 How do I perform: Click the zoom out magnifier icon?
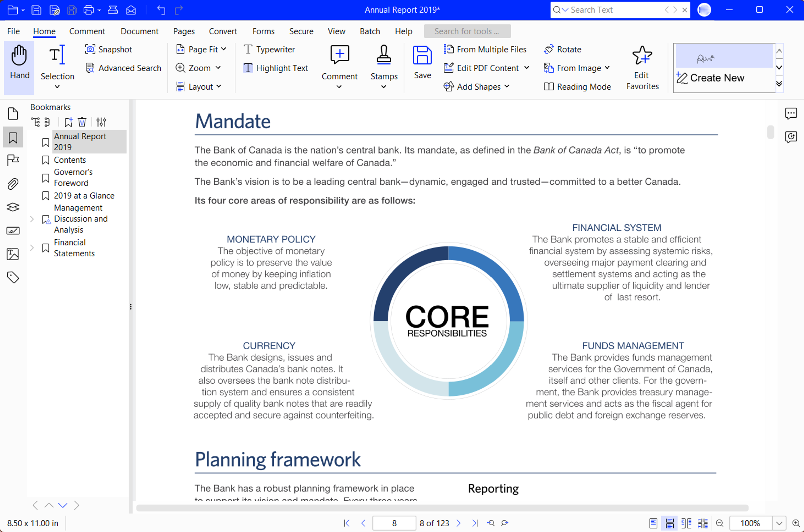click(x=719, y=523)
